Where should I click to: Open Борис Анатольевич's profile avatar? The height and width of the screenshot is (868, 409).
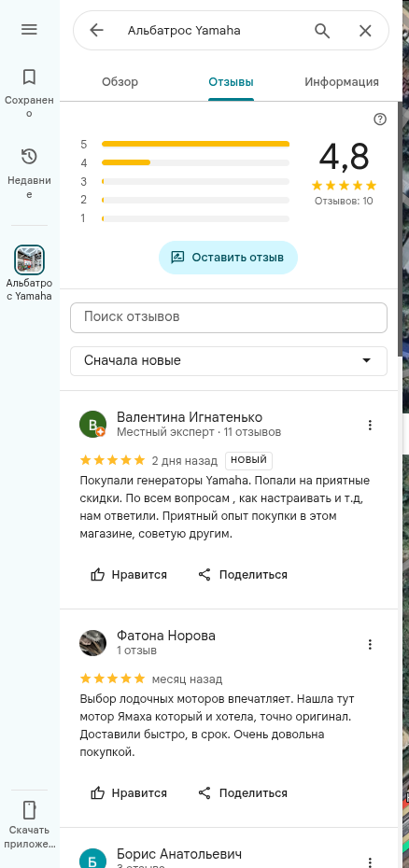(x=92, y=860)
